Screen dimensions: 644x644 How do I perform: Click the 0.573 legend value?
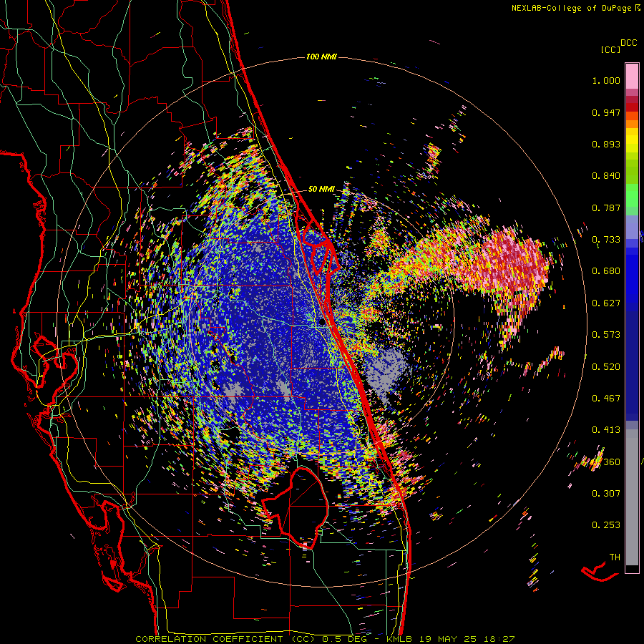[x=606, y=335]
